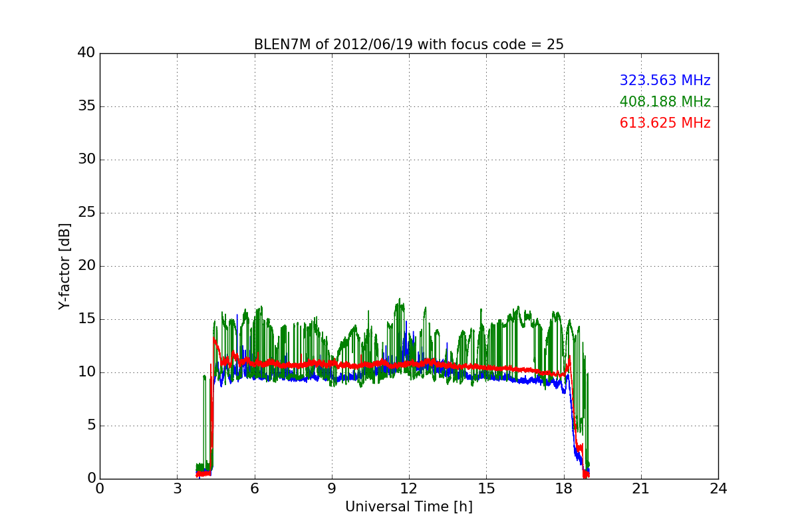Click the y-axis tick label 35

point(86,106)
